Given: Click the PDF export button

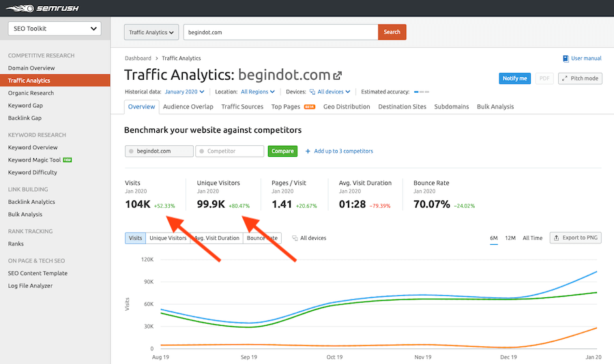Looking at the screenshot, I should [544, 78].
